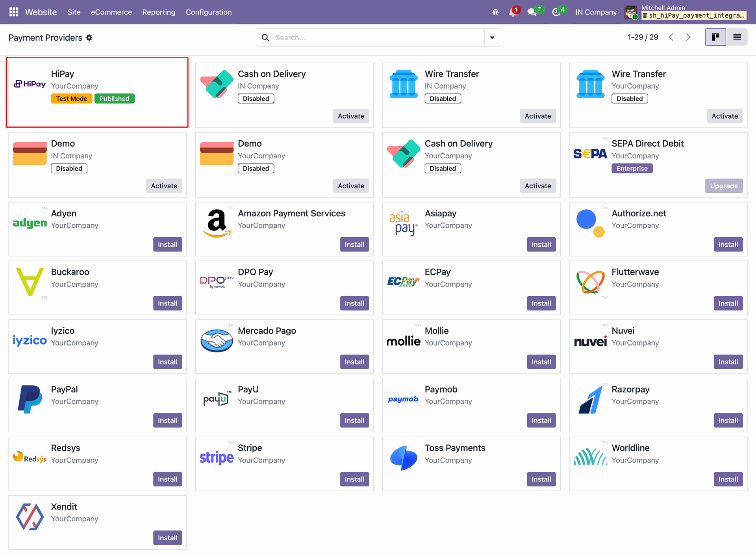The image size is (756, 556).
Task: Open the Reporting menu
Action: click(x=159, y=12)
